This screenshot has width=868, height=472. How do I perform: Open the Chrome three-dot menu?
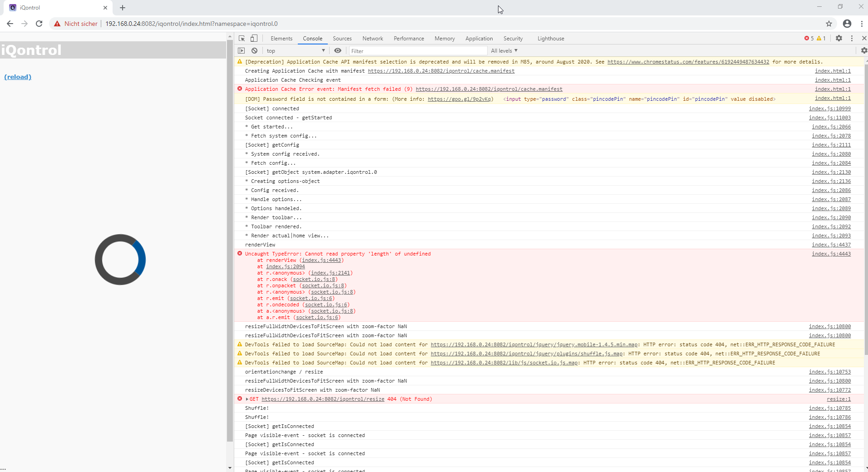[862, 24]
